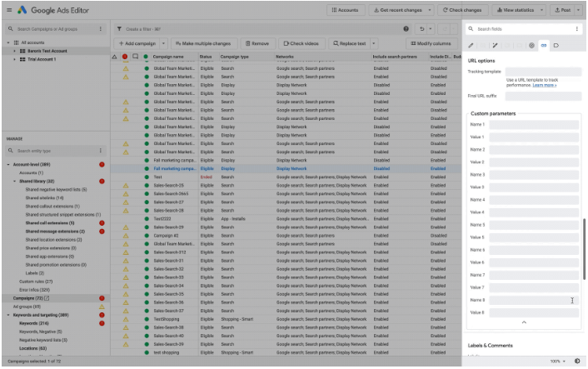Screen dimensions: 588x369
Task: Click the warning triangle beside Ad groups
Action: pyautogui.click(x=102, y=307)
